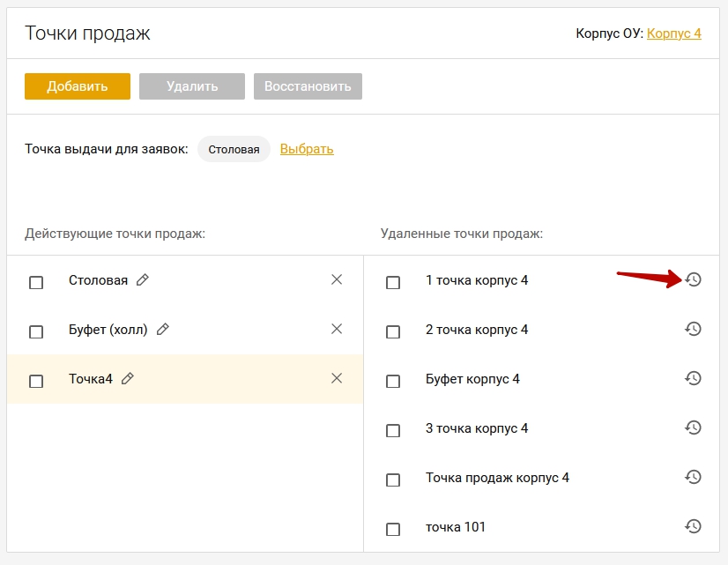
Task: Click pencil icon next to Точка4
Action: click(127, 378)
